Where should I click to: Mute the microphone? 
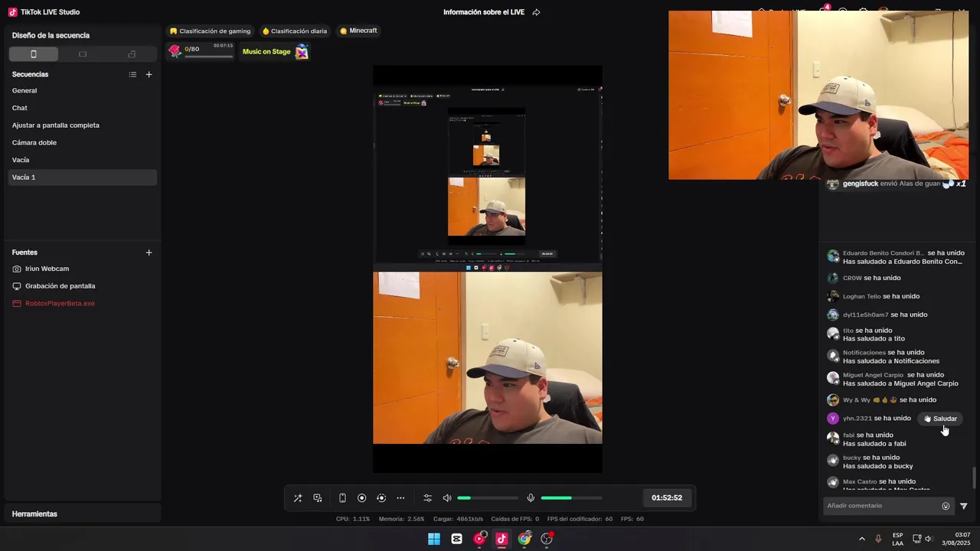pyautogui.click(x=531, y=498)
